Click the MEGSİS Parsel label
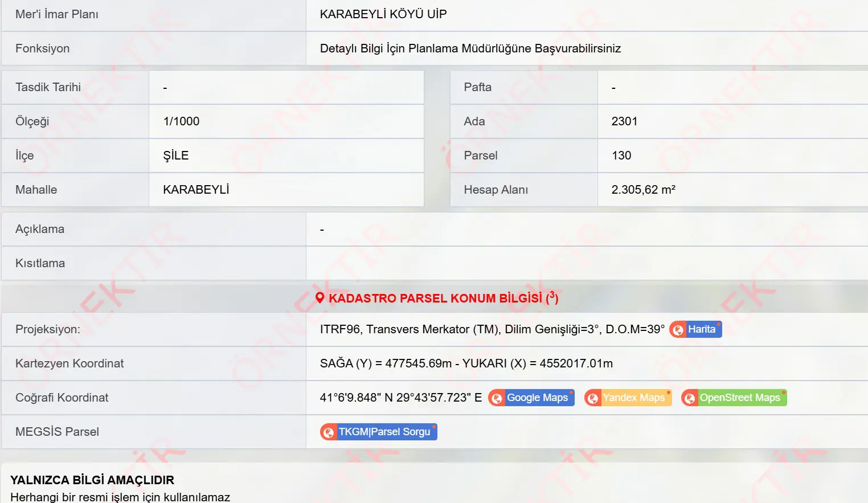This screenshot has height=503, width=868. 57,432
